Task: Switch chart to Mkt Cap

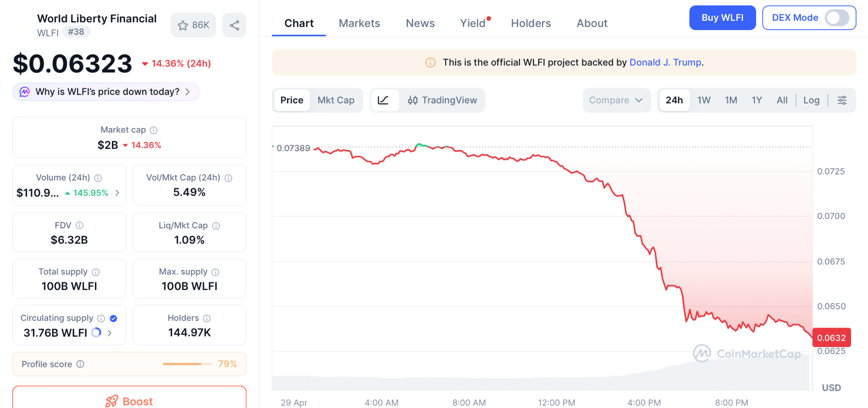Action: click(x=336, y=100)
